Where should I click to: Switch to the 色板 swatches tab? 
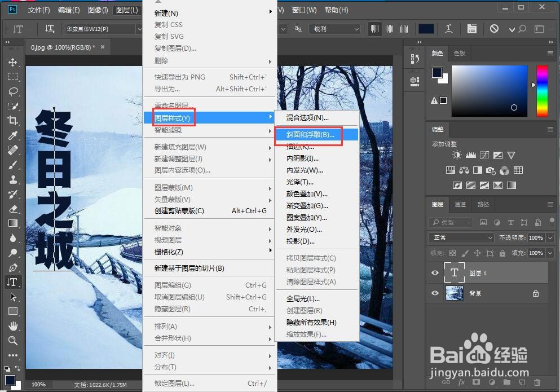click(460, 53)
